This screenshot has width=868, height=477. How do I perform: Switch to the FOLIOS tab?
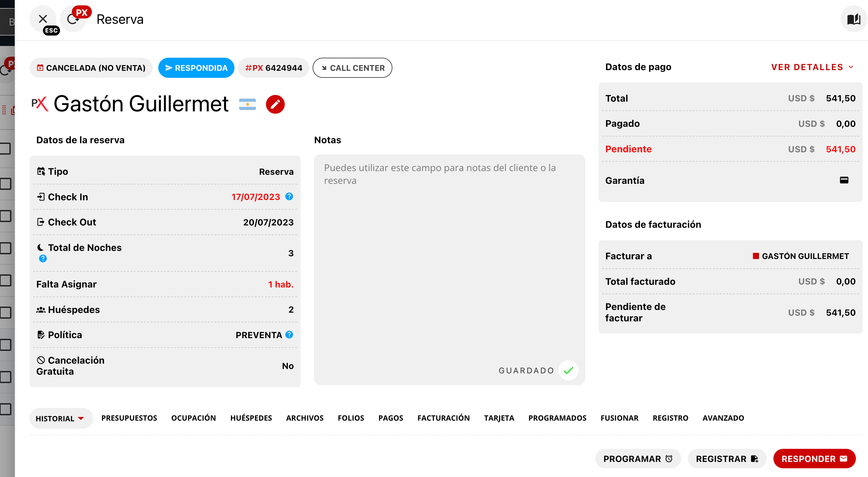click(351, 418)
